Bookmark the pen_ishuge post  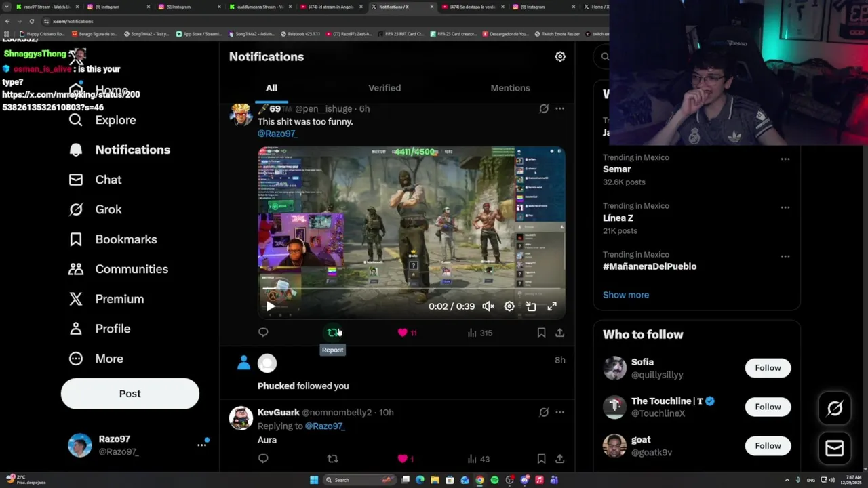tap(541, 333)
